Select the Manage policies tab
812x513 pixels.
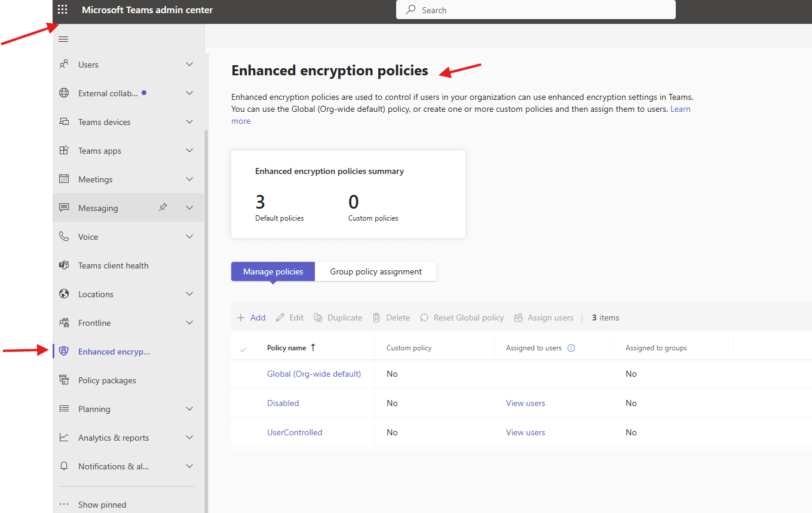pyautogui.click(x=272, y=271)
